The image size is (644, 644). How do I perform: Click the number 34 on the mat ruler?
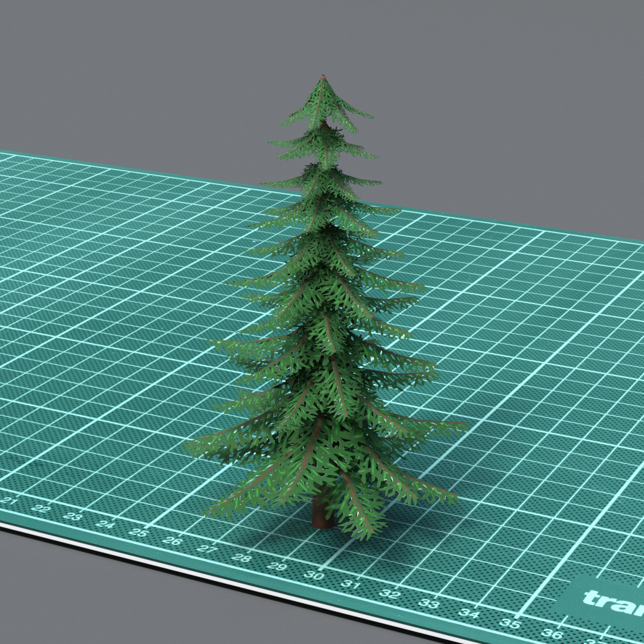tap(469, 613)
